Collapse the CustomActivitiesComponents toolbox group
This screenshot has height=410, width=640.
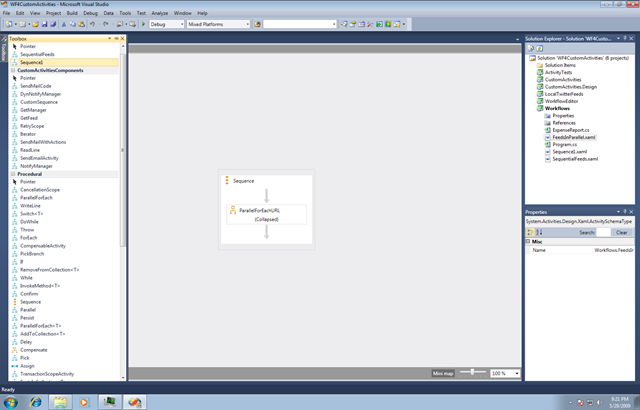click(x=13, y=71)
